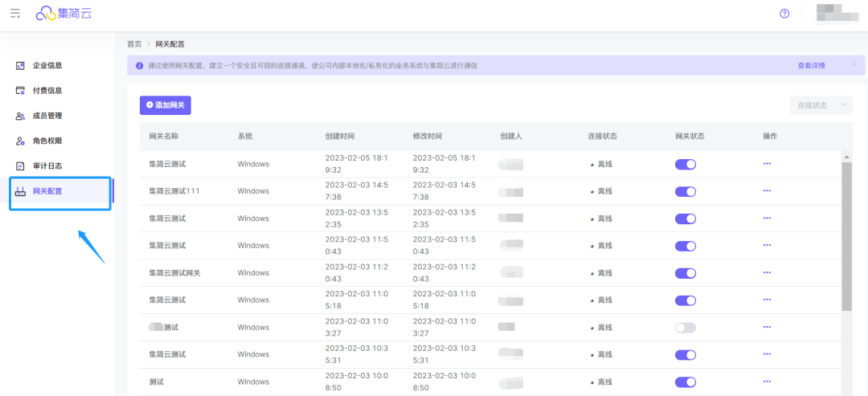Collapse the sidebar using the hamburger icon
The height and width of the screenshot is (396, 868).
click(15, 14)
